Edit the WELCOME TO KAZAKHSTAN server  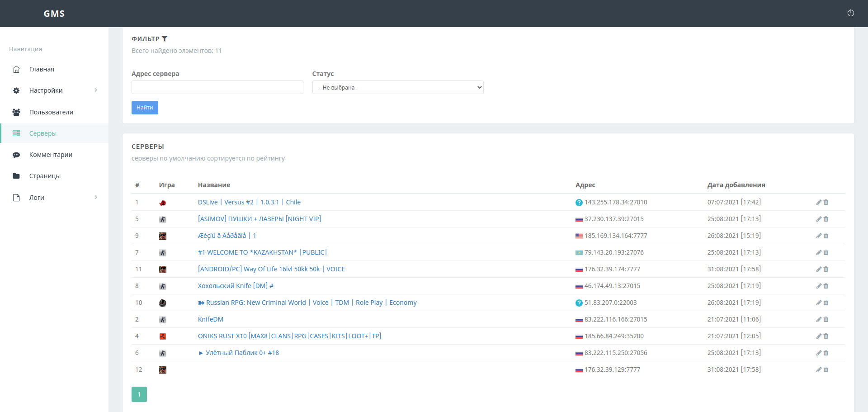[x=819, y=252]
